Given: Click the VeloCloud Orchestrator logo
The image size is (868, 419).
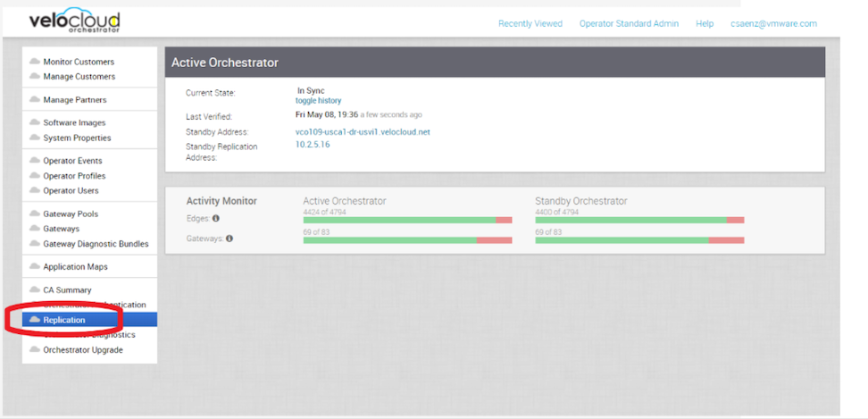Looking at the screenshot, I should (74, 21).
